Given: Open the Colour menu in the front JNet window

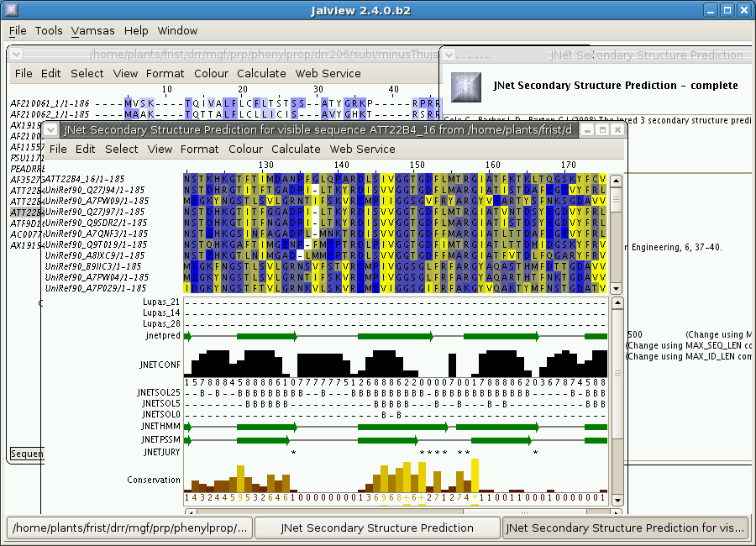Looking at the screenshot, I should pyautogui.click(x=245, y=149).
